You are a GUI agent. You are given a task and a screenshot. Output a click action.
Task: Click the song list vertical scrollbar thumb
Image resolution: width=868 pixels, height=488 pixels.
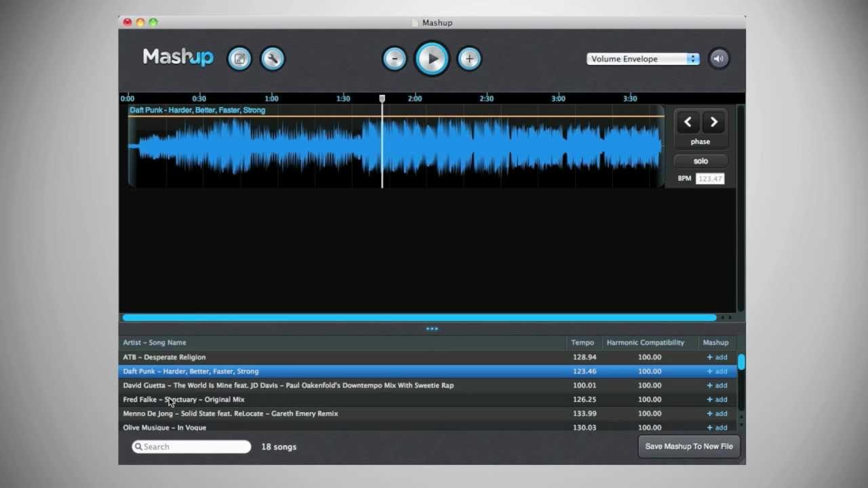[741, 362]
